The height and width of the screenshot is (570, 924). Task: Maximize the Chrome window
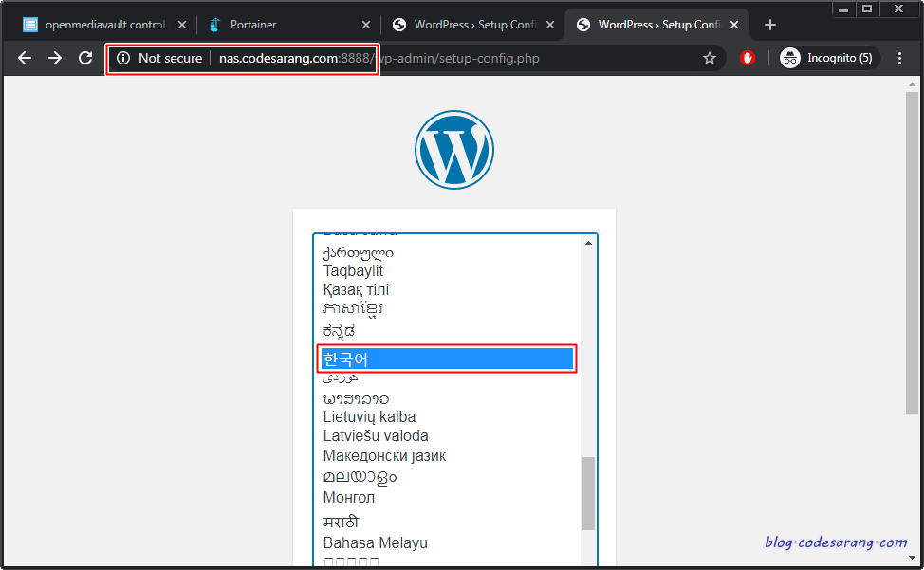[867, 9]
